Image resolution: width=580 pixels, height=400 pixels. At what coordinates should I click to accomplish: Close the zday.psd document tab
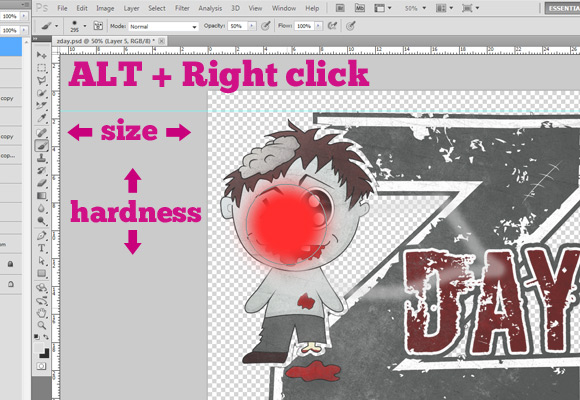click(x=162, y=41)
